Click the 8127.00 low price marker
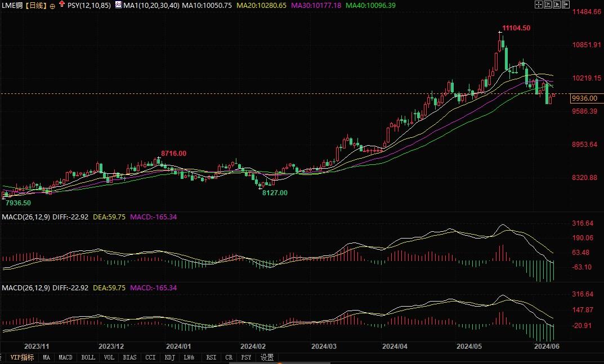 pyautogui.click(x=275, y=192)
